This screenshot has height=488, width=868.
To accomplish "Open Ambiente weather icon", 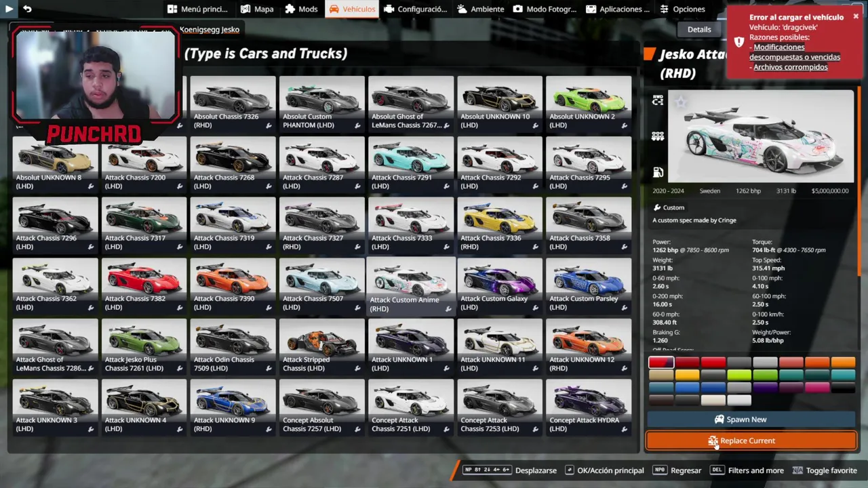I will (462, 9).
